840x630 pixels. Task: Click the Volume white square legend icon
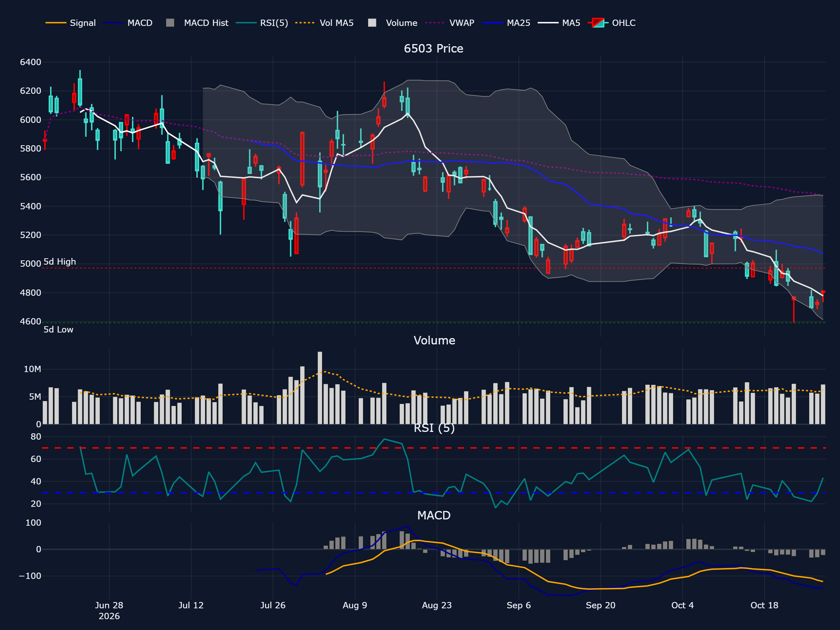(372, 23)
